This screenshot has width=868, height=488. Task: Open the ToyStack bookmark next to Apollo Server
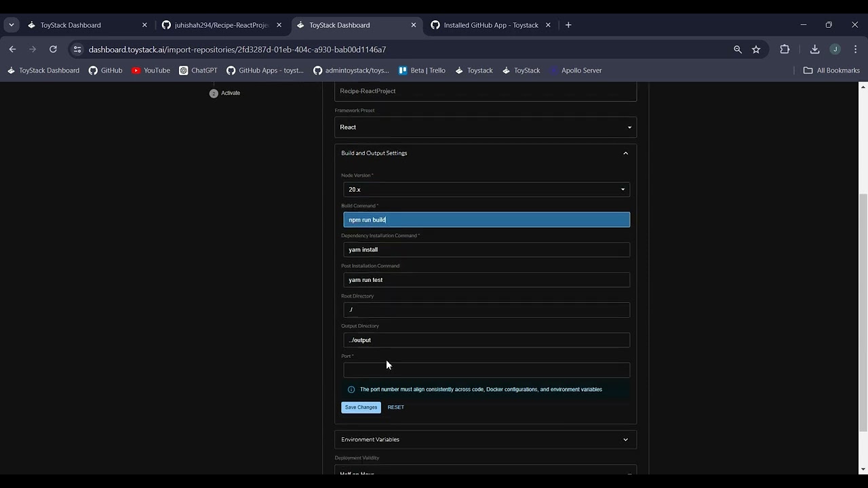[x=521, y=70]
